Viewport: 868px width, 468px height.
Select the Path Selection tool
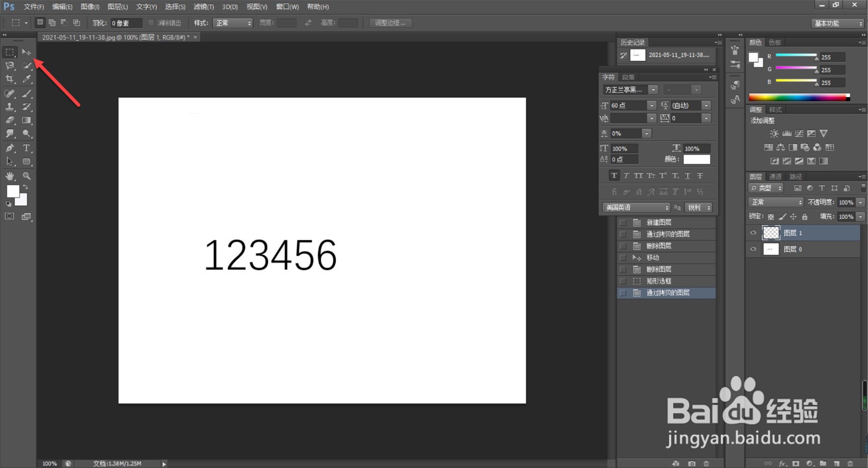(x=10, y=161)
